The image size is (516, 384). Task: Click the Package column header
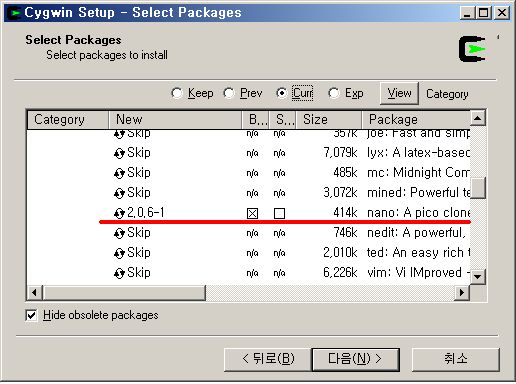point(416,120)
